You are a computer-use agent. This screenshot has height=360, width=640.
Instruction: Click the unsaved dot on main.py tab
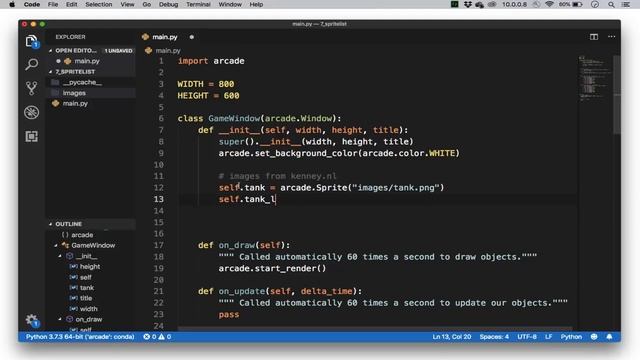191,37
